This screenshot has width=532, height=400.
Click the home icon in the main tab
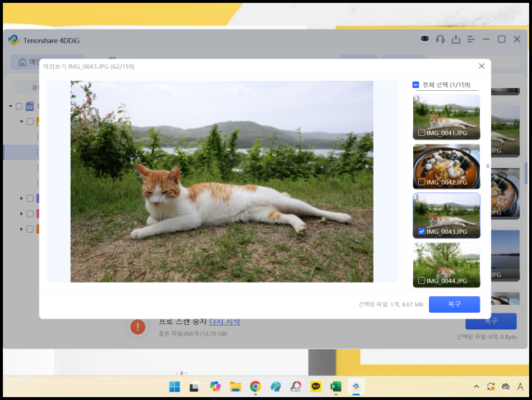pyautogui.click(x=22, y=62)
